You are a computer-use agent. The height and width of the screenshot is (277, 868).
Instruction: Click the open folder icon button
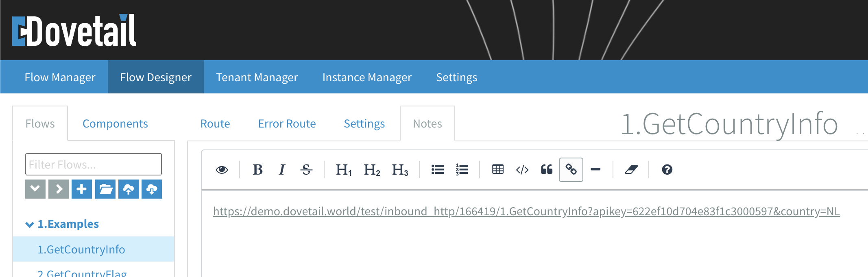tap(105, 189)
